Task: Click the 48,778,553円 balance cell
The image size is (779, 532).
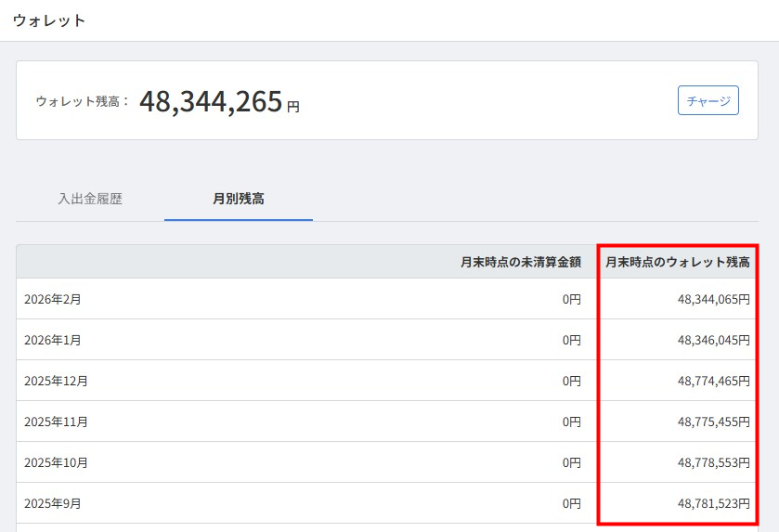Action: (713, 462)
